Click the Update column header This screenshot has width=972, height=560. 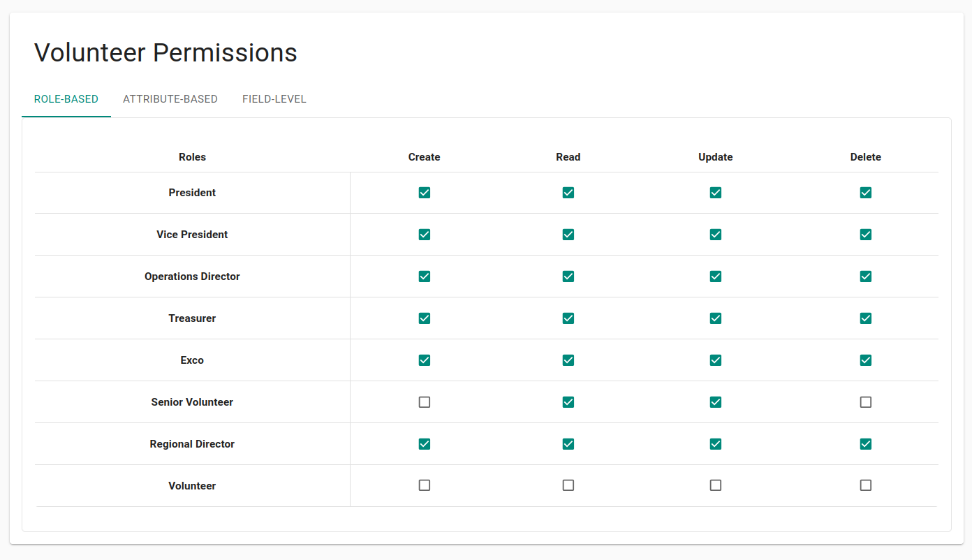click(716, 157)
